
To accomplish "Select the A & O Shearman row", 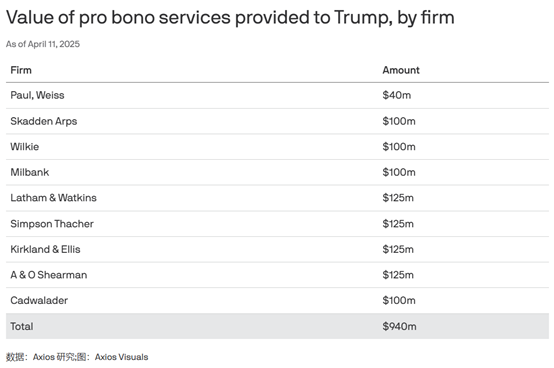I will tap(277, 275).
